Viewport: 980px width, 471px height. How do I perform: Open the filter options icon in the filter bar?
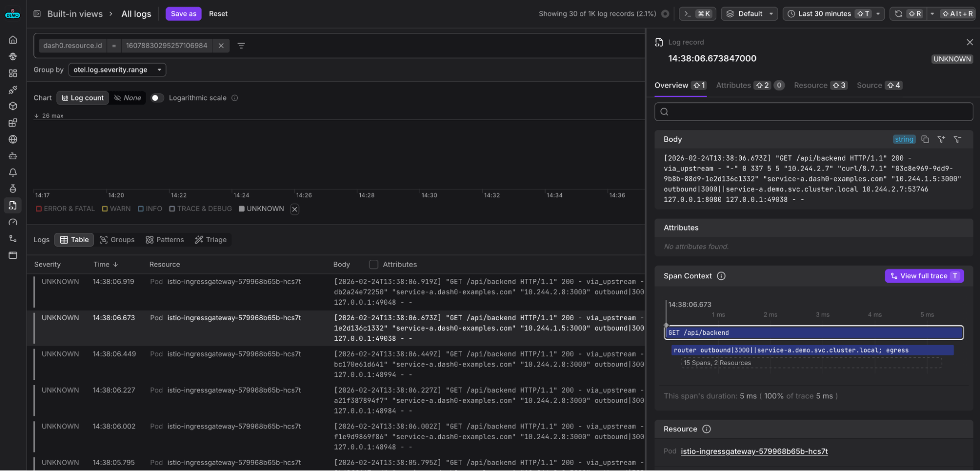[x=241, y=46]
